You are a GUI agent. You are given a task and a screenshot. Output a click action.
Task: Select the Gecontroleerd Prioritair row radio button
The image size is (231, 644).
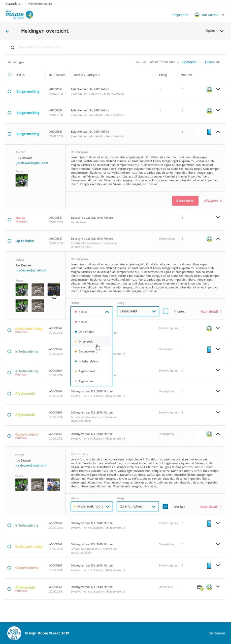(9, 436)
